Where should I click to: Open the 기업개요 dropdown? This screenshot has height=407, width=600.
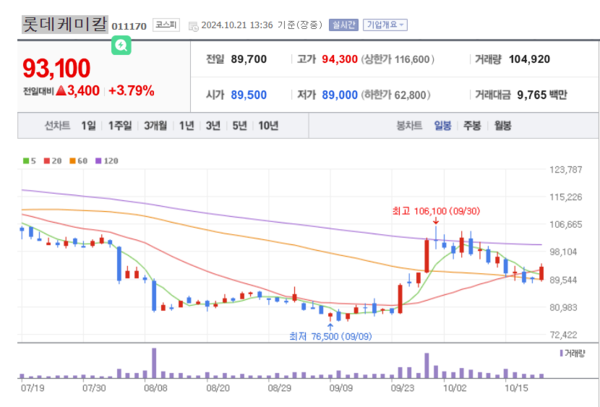pos(384,24)
